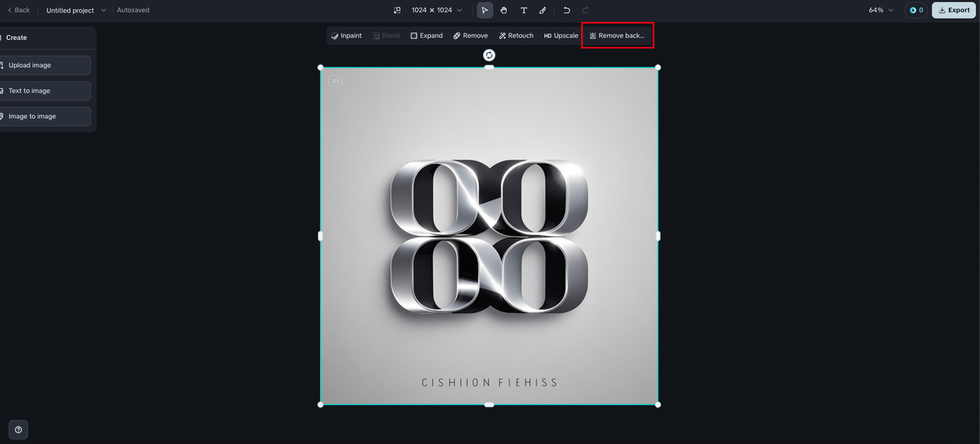Choose the Expand tool
The image size is (980, 444).
[x=426, y=35]
